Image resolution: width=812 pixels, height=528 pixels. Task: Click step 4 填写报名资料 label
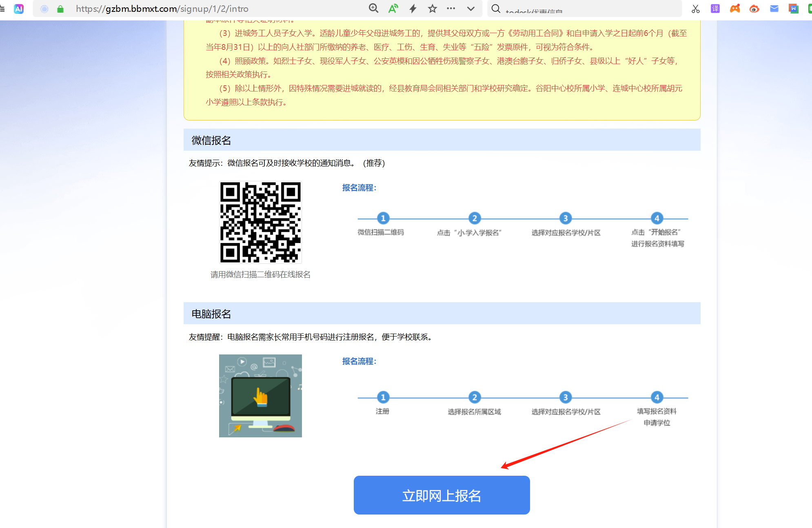coord(657,411)
